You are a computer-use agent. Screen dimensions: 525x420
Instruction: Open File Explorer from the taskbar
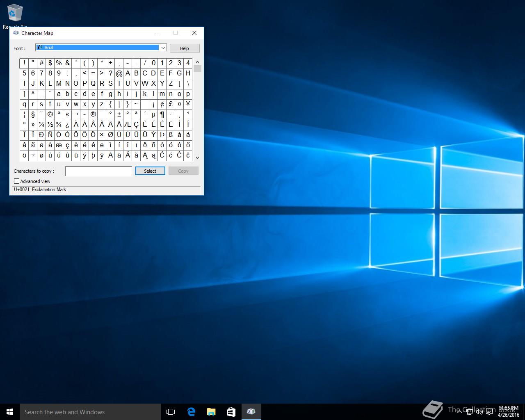tap(211, 412)
